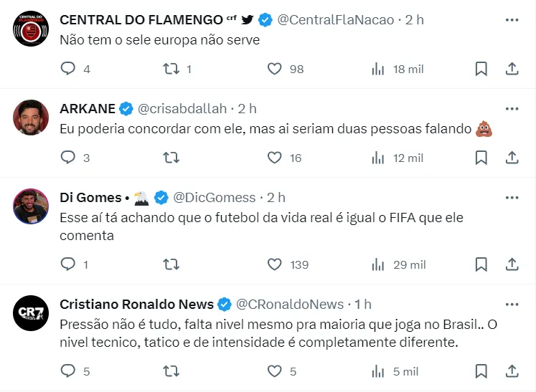536x392 pixels.
Task: Retweet the CENTRAL DO FLAMENGO post
Action: point(171,69)
